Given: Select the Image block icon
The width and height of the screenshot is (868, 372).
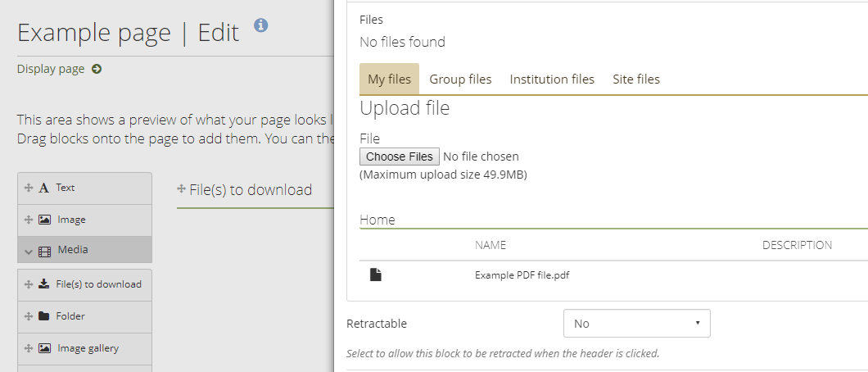Looking at the screenshot, I should (x=44, y=220).
